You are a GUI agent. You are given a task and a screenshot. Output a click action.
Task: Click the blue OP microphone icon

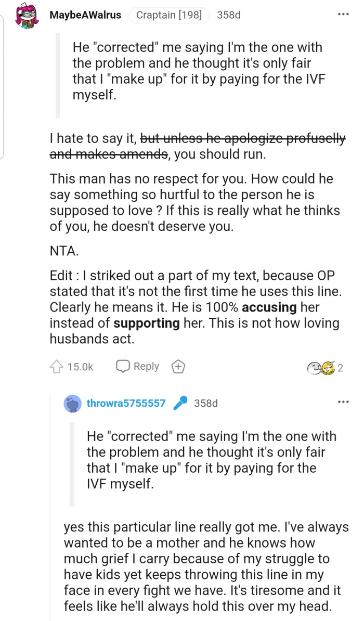coord(180,403)
